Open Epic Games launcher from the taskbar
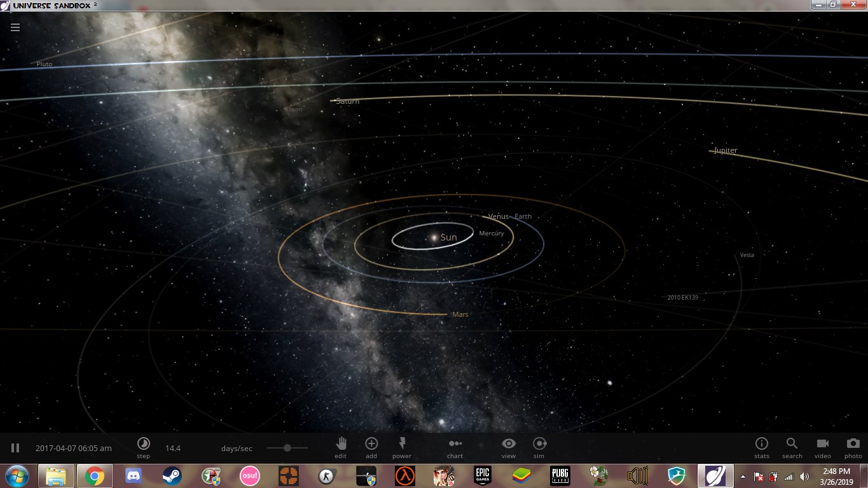Viewport: 868px width, 488px height. coord(483,476)
